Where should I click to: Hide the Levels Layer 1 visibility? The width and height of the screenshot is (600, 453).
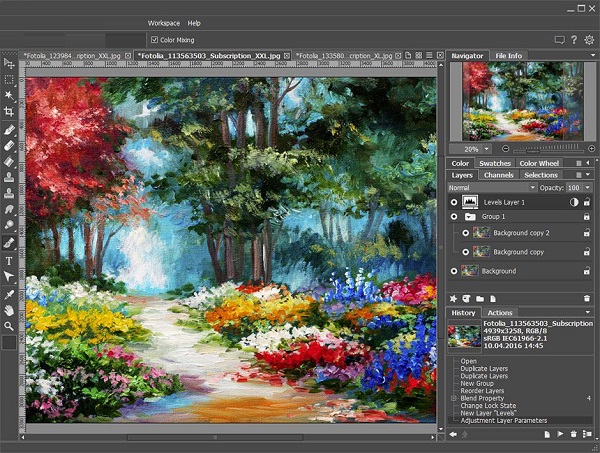pos(454,202)
